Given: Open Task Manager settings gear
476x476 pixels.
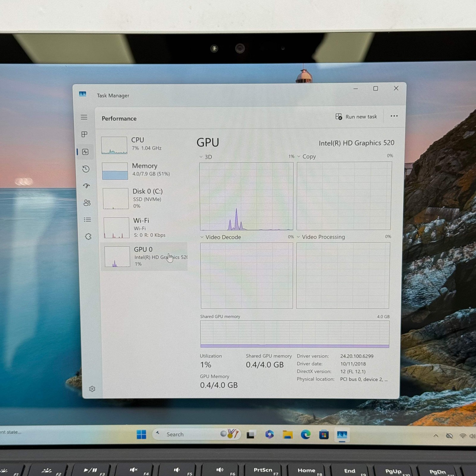Looking at the screenshot, I should (x=92, y=389).
